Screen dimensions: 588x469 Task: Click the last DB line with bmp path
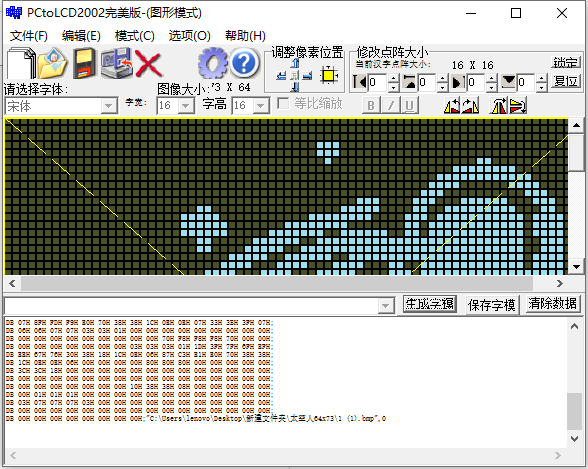pyautogui.click(x=196, y=418)
